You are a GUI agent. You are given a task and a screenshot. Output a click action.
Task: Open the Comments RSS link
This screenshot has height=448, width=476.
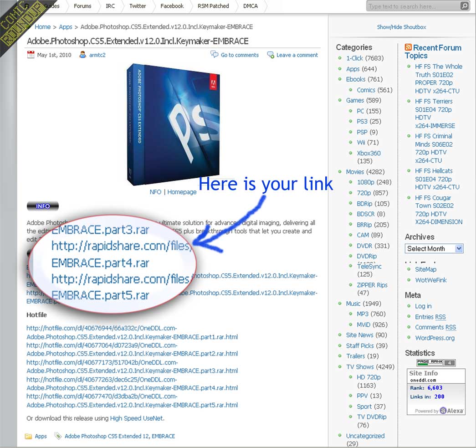tap(435, 327)
